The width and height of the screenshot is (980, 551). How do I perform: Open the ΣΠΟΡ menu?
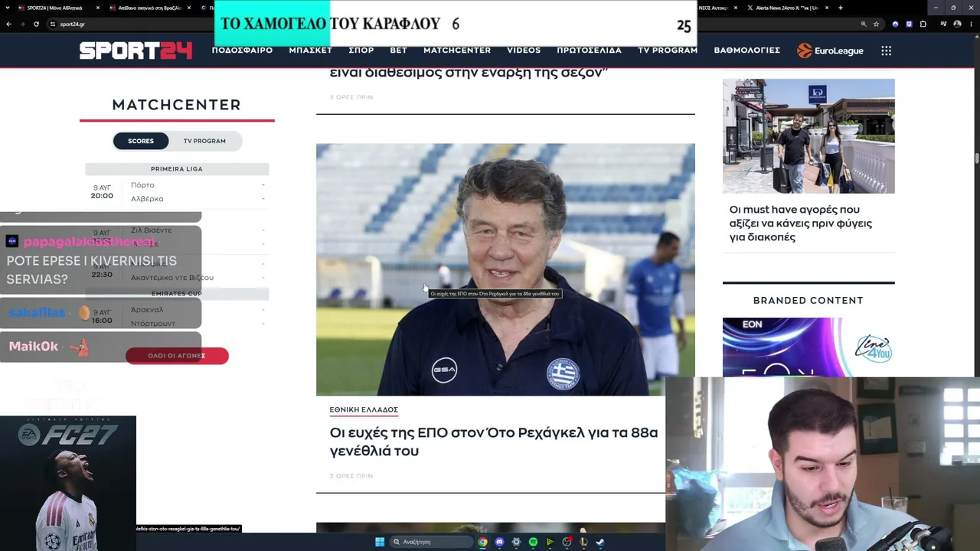(361, 51)
